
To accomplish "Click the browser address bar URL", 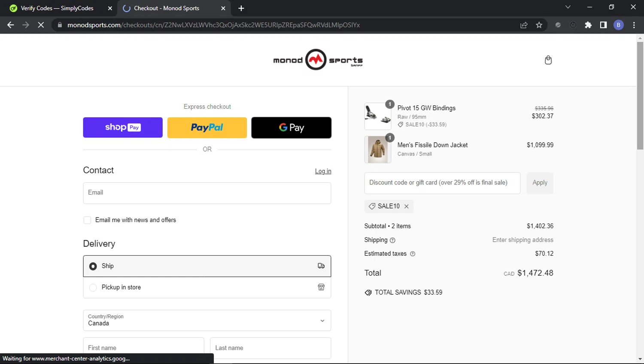I will (x=213, y=25).
